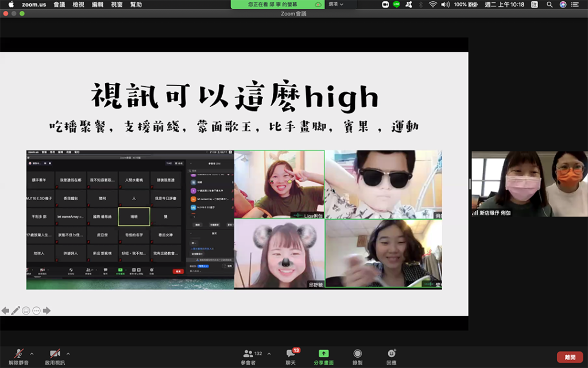Expand the audio options chevron beside 解除靜音
Screen dimensions: 588x368
32,354
